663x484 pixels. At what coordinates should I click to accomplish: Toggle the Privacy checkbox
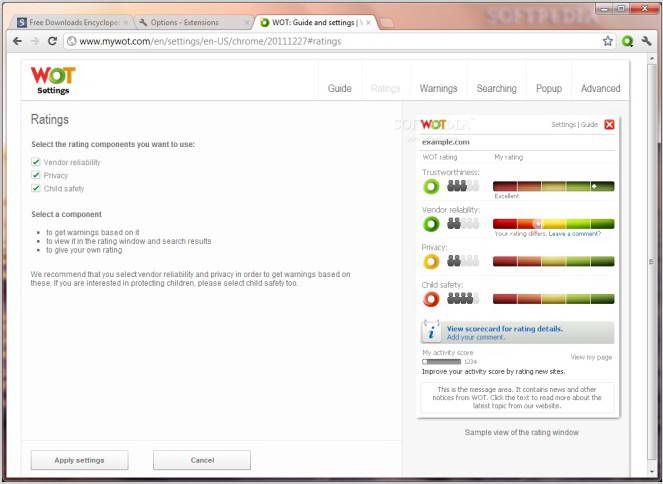point(36,175)
